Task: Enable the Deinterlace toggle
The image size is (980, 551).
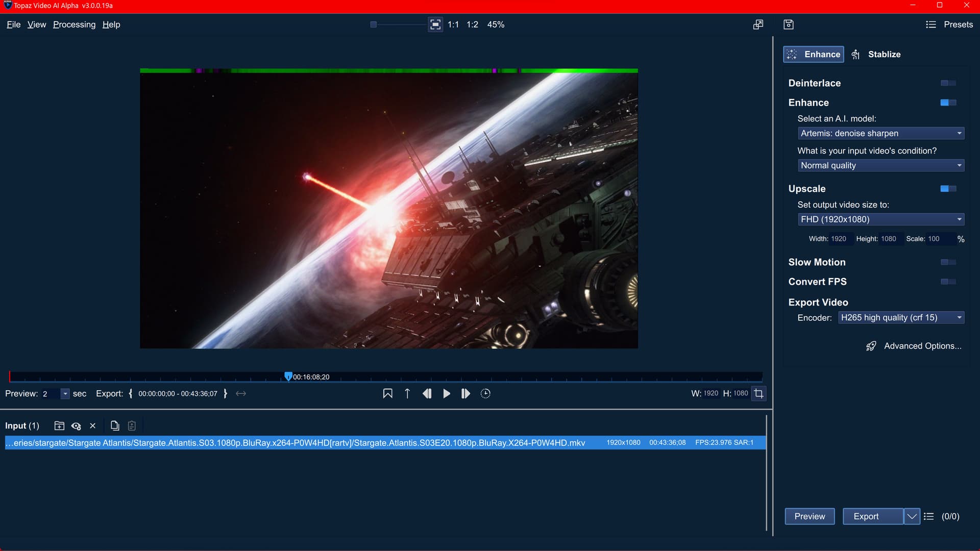Action: pyautogui.click(x=948, y=83)
